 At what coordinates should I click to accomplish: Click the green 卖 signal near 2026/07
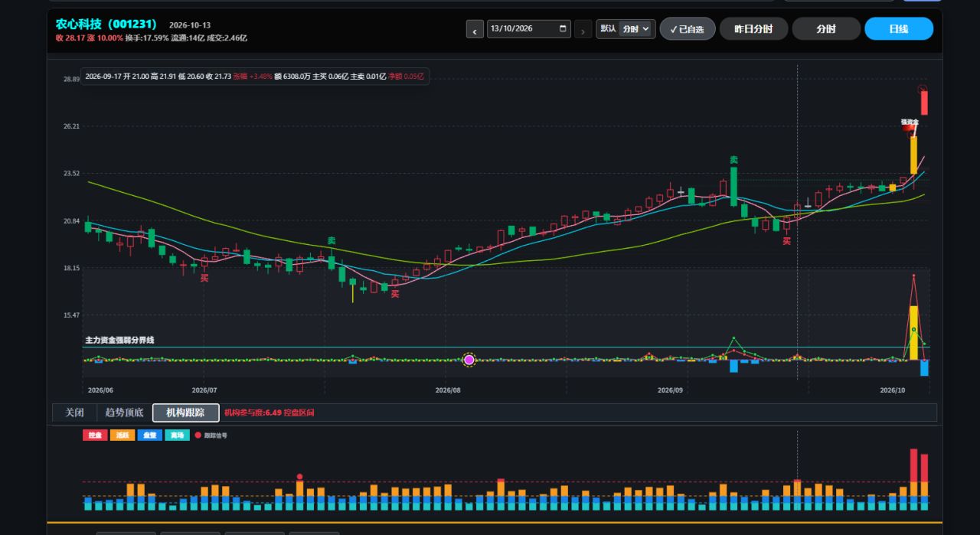332,241
